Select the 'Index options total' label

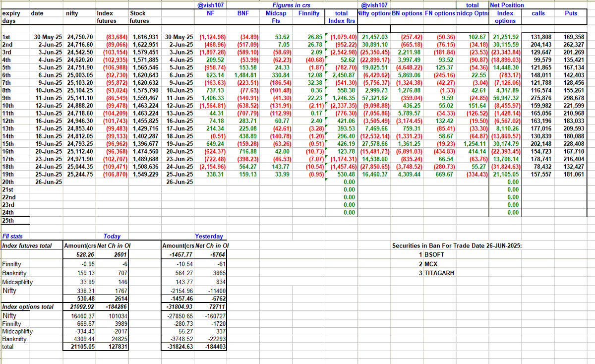click(28, 307)
